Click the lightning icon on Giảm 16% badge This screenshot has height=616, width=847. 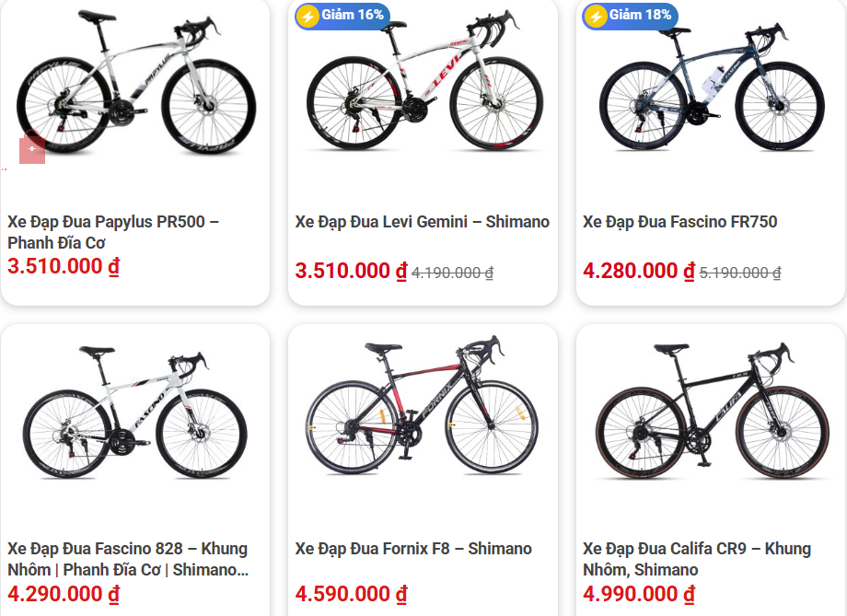pos(308,16)
